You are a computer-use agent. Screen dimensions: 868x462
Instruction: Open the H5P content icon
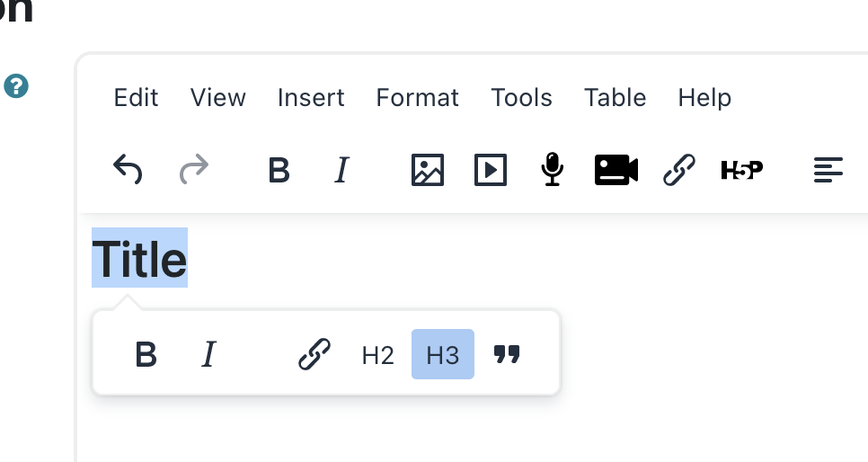(742, 170)
